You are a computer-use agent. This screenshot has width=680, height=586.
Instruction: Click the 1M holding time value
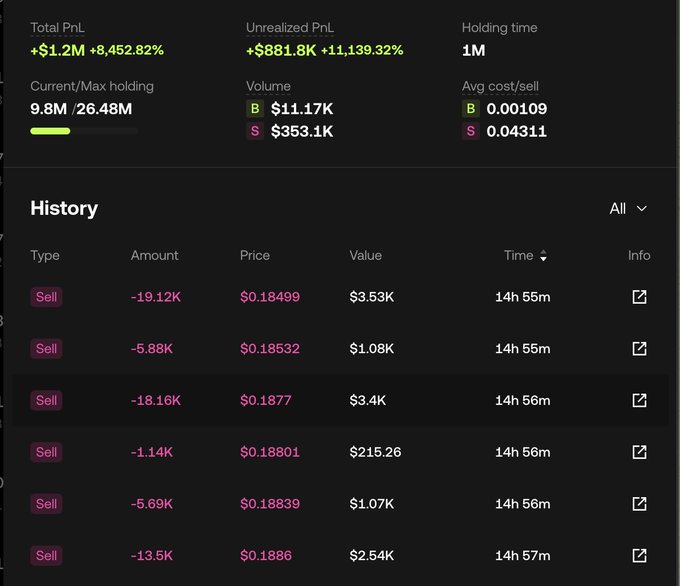coord(474,50)
